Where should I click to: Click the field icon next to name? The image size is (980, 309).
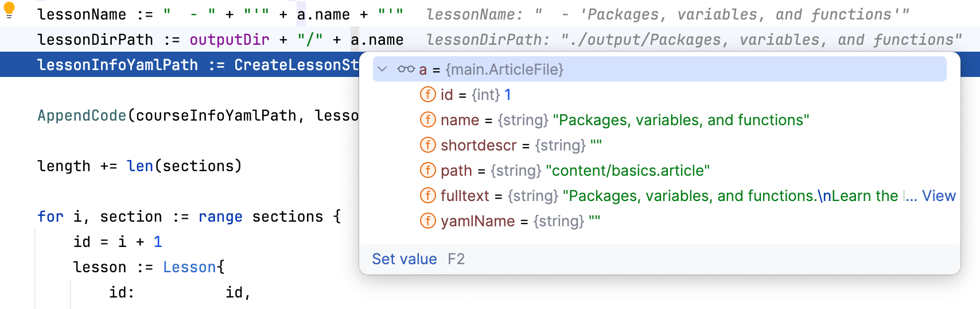428,120
